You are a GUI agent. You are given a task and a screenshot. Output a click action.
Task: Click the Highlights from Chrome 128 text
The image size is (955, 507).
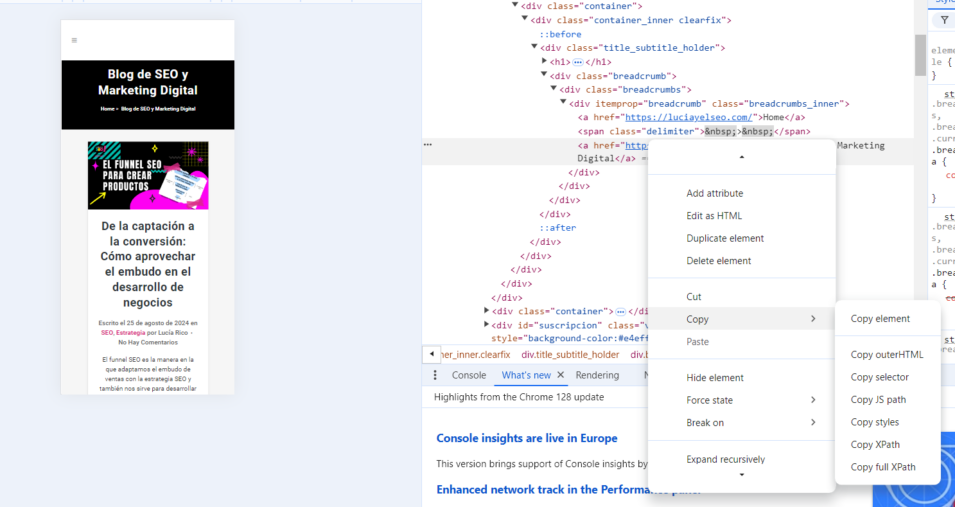[519, 397]
